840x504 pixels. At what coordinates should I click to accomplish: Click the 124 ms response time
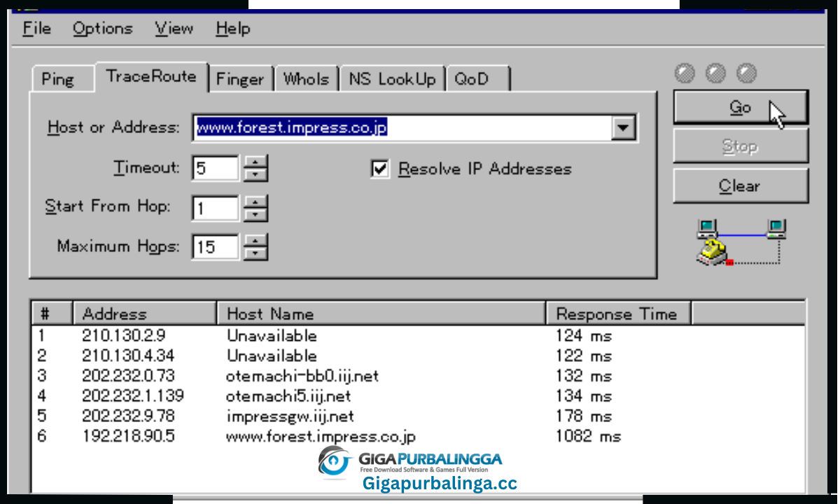(584, 336)
